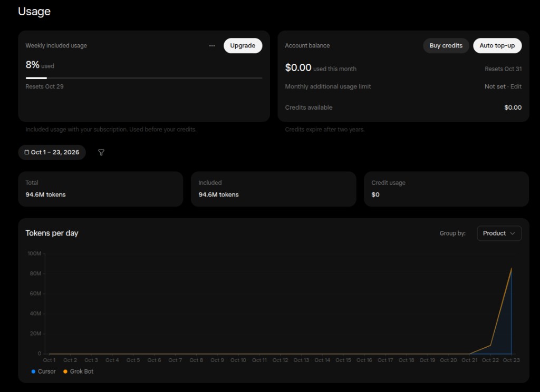Click the Not set status text

tap(495, 86)
